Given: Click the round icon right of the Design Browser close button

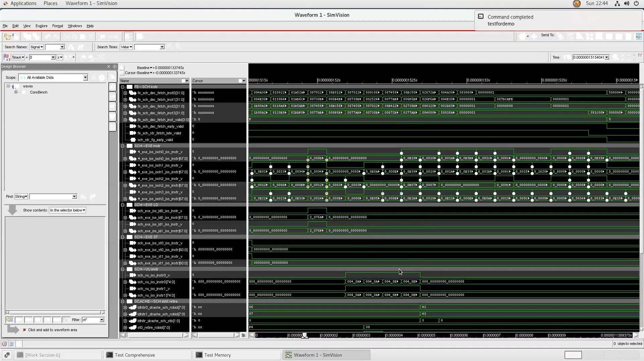Looking at the screenshot, I should pos(115,66).
